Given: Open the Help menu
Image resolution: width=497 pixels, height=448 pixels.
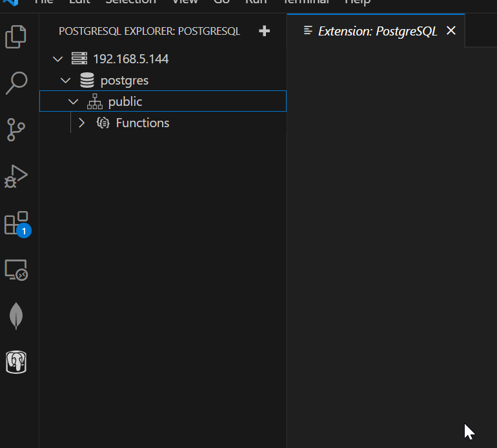Looking at the screenshot, I should pos(358,3).
